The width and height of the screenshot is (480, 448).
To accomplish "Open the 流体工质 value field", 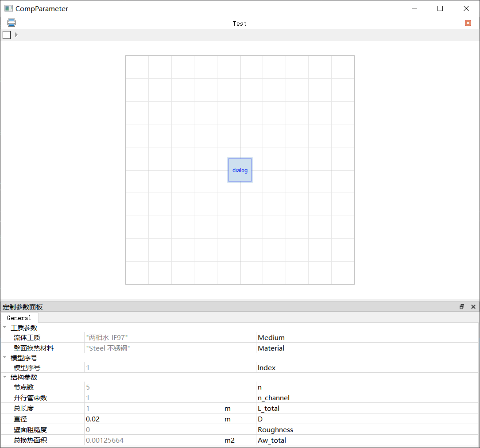I will 153,337.
